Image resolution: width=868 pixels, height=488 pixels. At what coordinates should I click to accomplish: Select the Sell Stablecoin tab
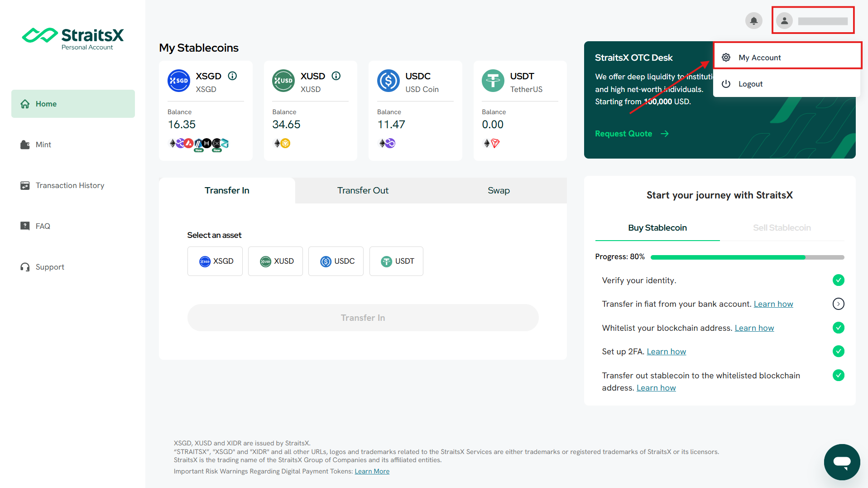coord(782,228)
